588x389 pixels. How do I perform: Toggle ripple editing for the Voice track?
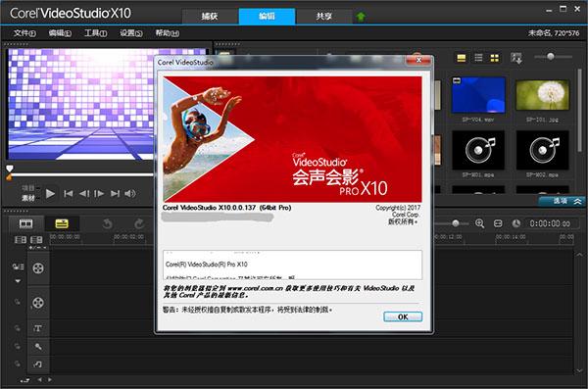(18, 346)
